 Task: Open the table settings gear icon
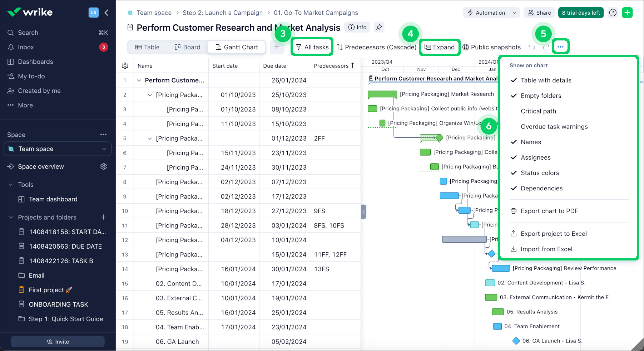coord(125,66)
